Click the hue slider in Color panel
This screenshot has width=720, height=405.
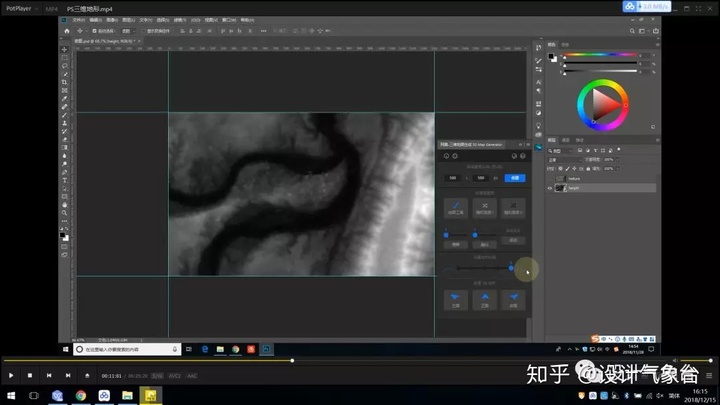point(601,55)
